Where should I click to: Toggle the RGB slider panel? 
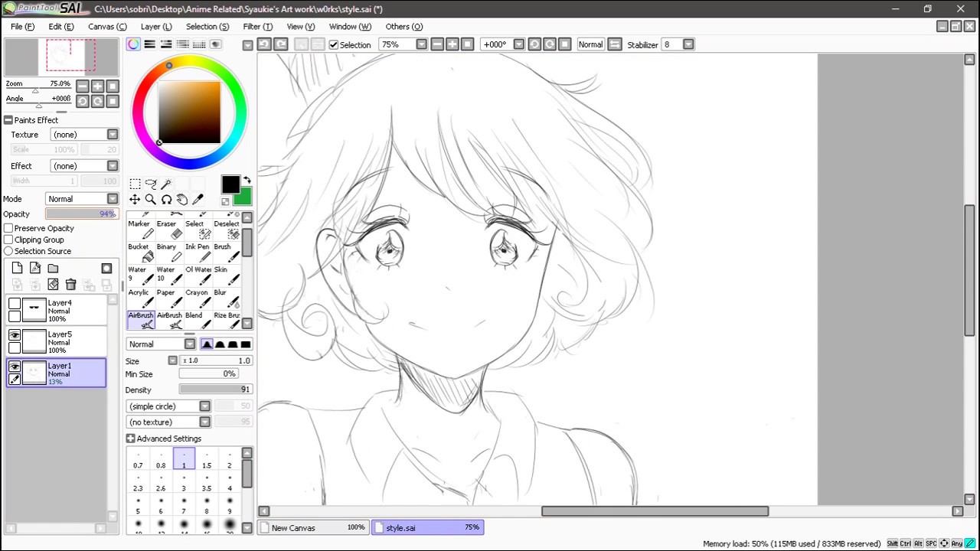pos(150,44)
